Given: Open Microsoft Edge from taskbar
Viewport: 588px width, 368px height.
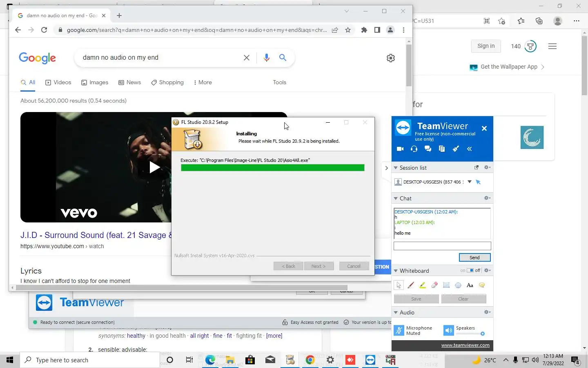Looking at the screenshot, I should (x=210, y=360).
